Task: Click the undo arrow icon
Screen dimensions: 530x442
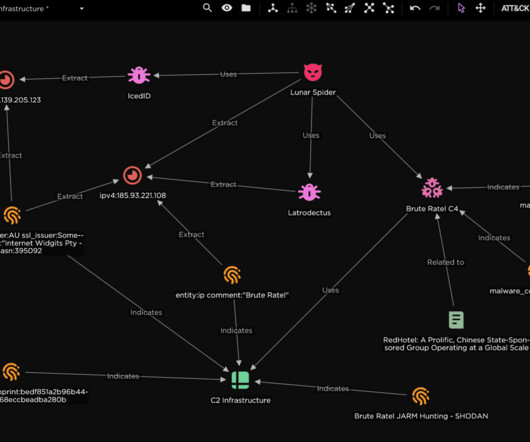Action: coord(415,8)
